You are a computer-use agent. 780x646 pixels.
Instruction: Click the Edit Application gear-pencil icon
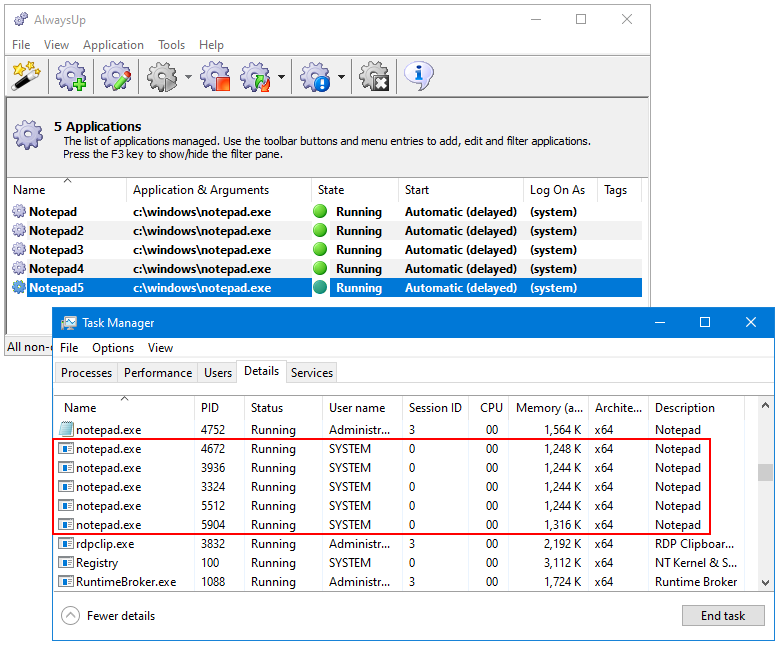pyautogui.click(x=116, y=76)
